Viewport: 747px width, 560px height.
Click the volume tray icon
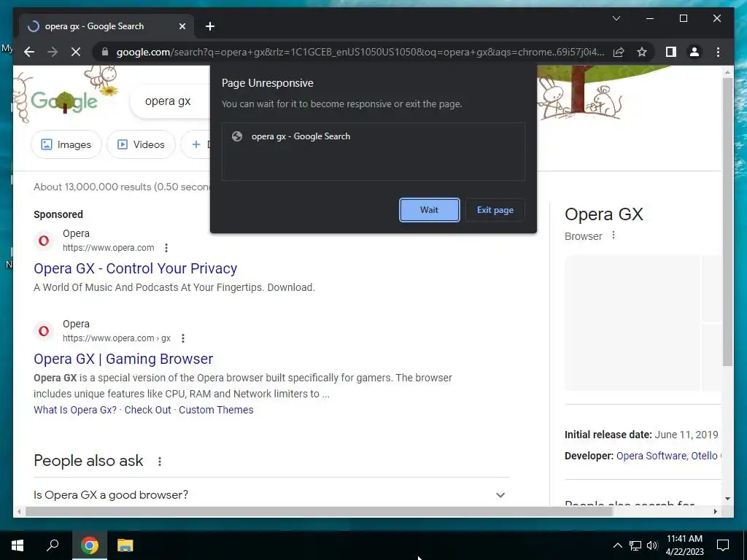(652, 545)
